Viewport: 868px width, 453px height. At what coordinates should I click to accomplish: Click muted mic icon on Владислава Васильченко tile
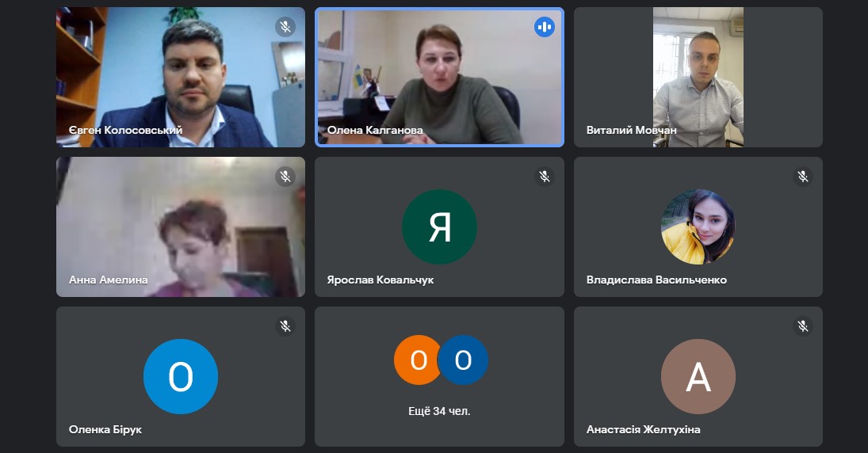803,177
